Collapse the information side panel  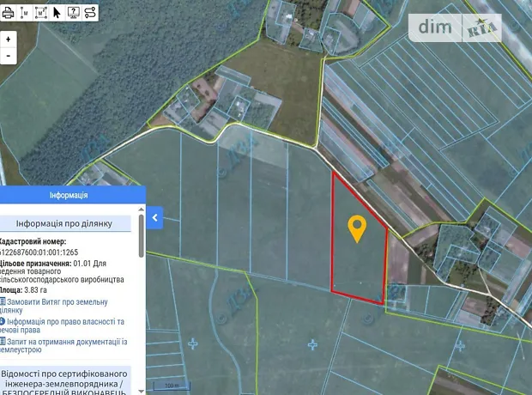pyautogui.click(x=155, y=218)
